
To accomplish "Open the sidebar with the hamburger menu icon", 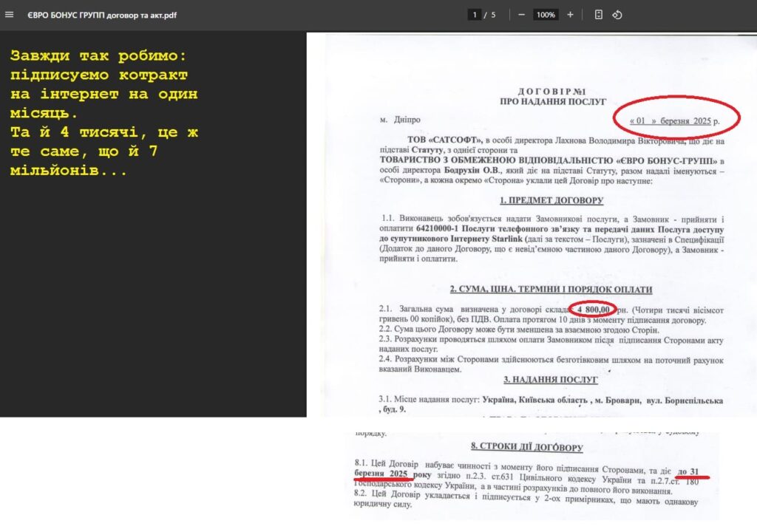I will (x=10, y=15).
